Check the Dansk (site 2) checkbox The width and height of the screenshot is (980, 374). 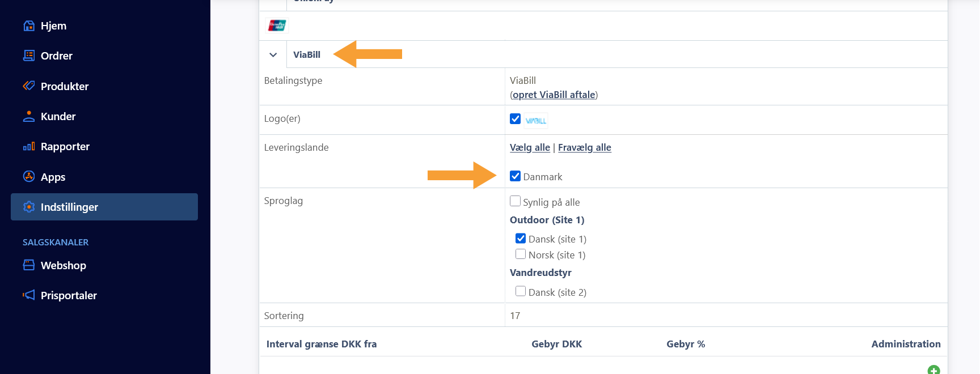520,291
